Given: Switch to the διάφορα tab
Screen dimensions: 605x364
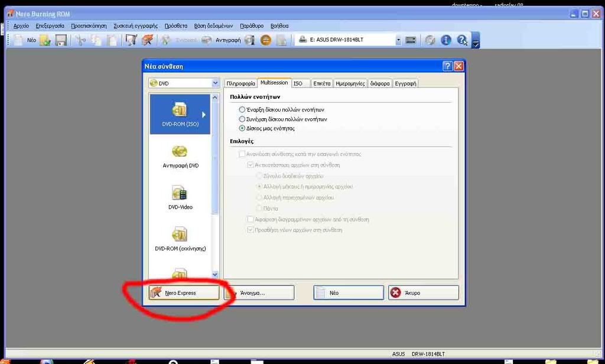Looking at the screenshot, I should [x=380, y=83].
